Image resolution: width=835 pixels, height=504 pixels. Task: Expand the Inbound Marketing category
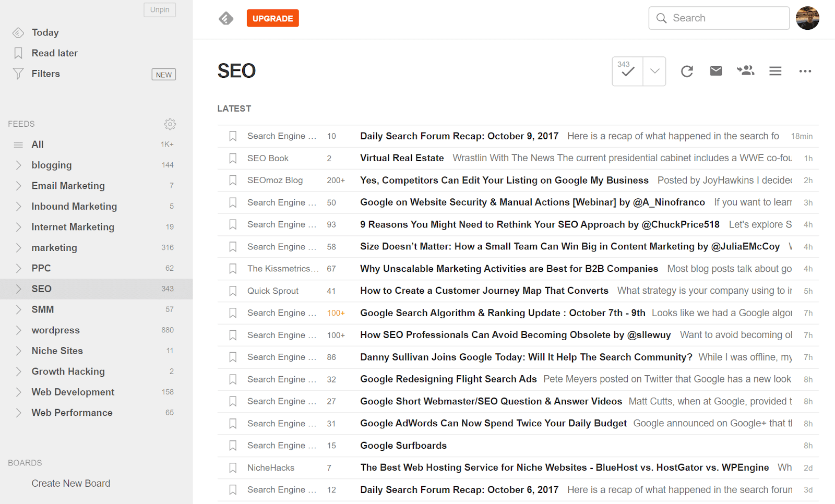point(18,207)
